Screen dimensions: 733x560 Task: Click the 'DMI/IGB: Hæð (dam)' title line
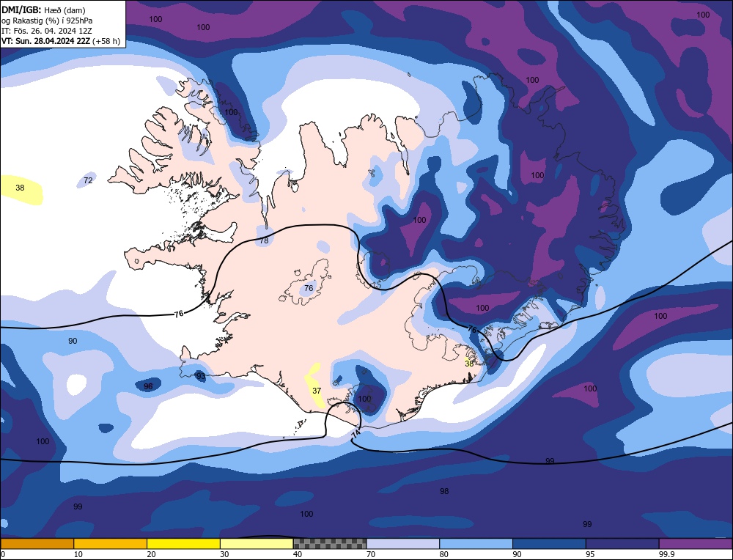coord(43,10)
